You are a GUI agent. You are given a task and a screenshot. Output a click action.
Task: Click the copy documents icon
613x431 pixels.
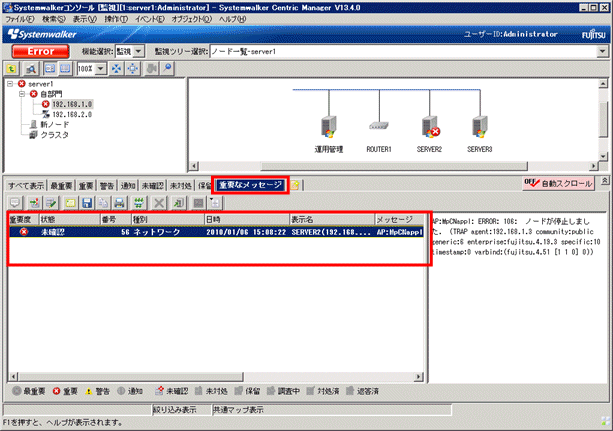pyautogui.click(x=103, y=203)
